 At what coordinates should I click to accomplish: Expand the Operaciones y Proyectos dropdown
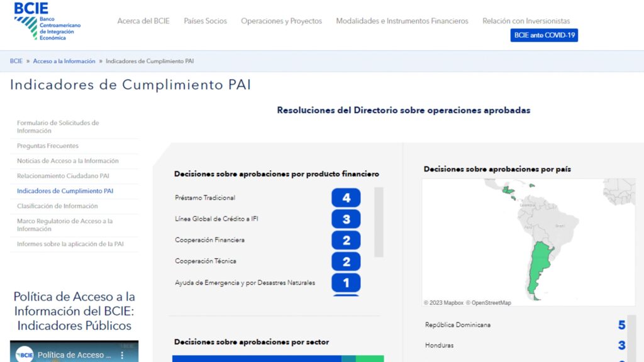coord(281,21)
